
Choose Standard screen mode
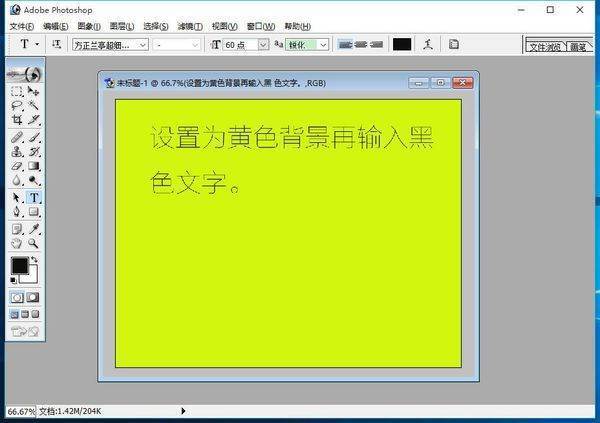click(15, 314)
